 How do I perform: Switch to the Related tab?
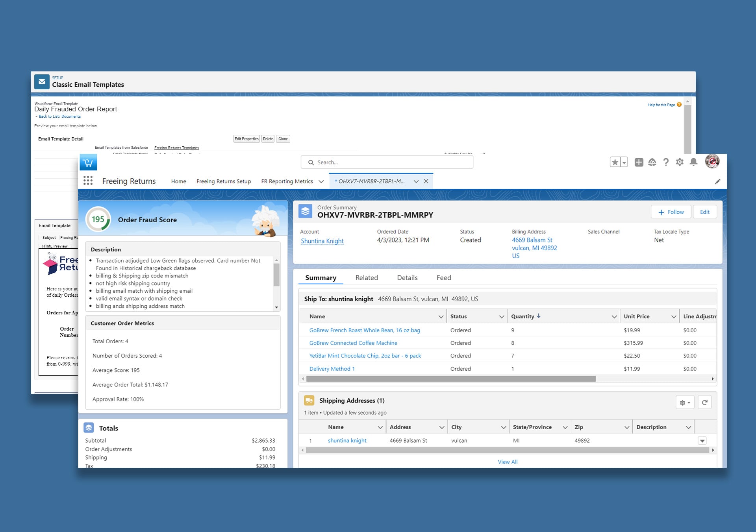tap(367, 278)
